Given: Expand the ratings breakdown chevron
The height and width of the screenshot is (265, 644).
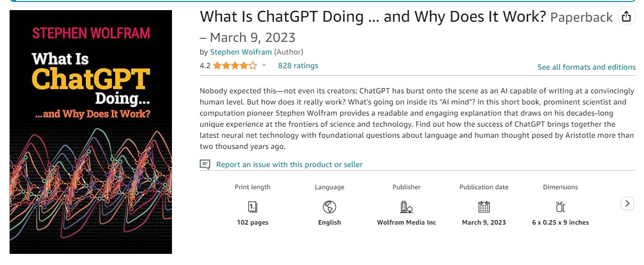Looking at the screenshot, I should point(264,66).
